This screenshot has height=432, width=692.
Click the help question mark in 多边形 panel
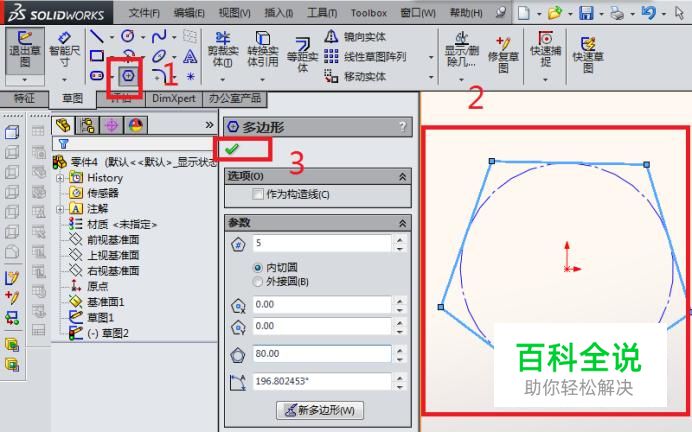402,127
